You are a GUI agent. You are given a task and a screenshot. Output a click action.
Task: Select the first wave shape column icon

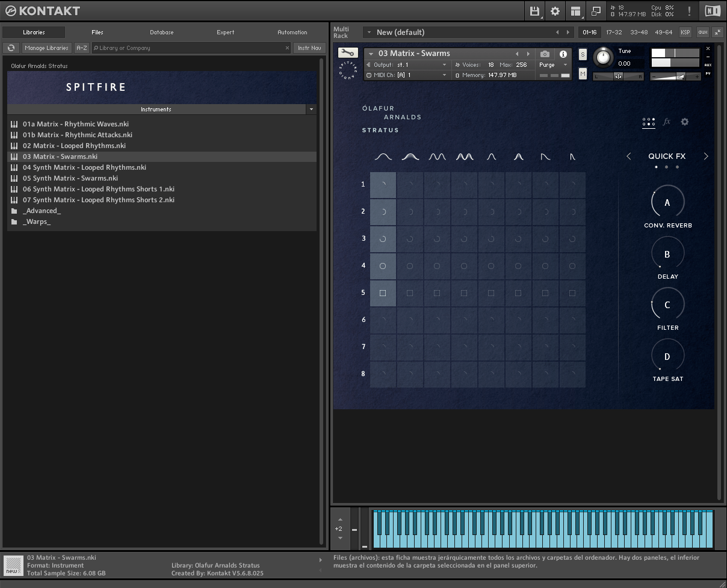tap(383, 156)
